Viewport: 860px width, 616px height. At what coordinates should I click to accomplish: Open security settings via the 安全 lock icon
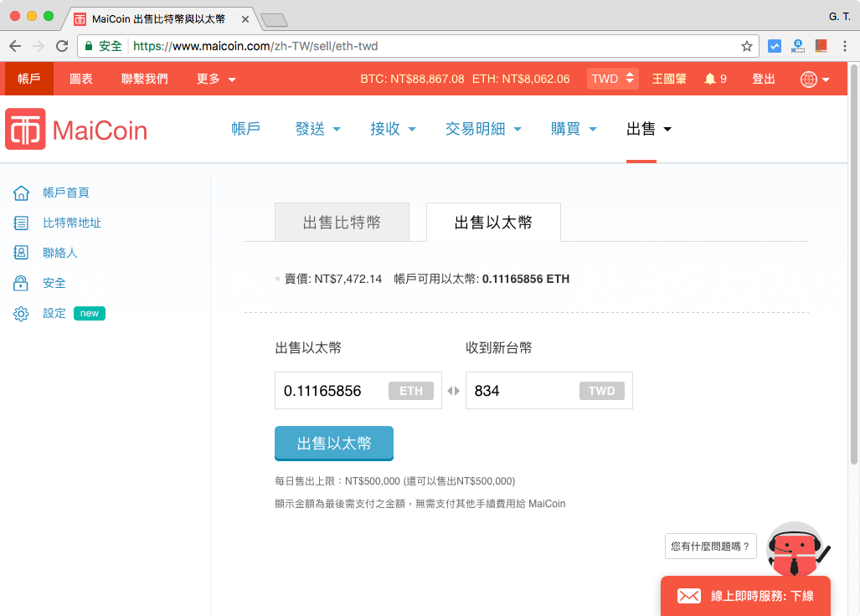(20, 282)
